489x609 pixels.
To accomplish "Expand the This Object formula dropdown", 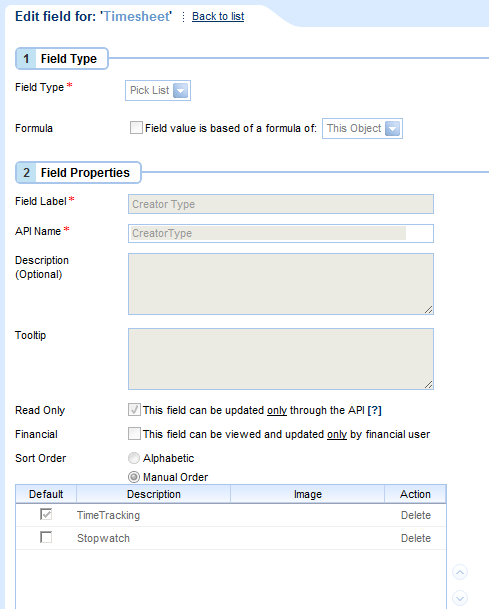I will coord(392,129).
